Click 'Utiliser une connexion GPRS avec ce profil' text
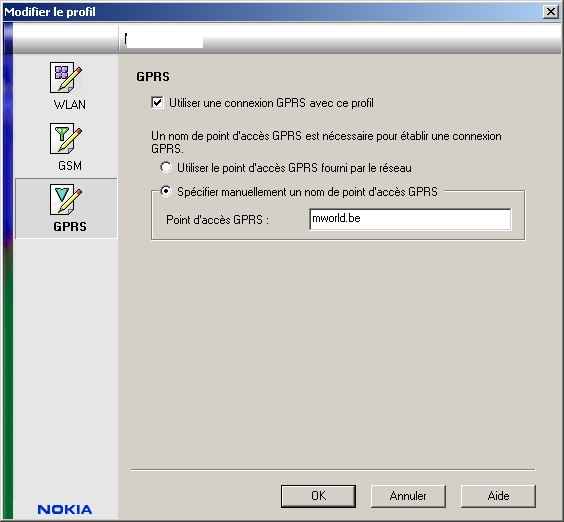The image size is (564, 522). 271,103
